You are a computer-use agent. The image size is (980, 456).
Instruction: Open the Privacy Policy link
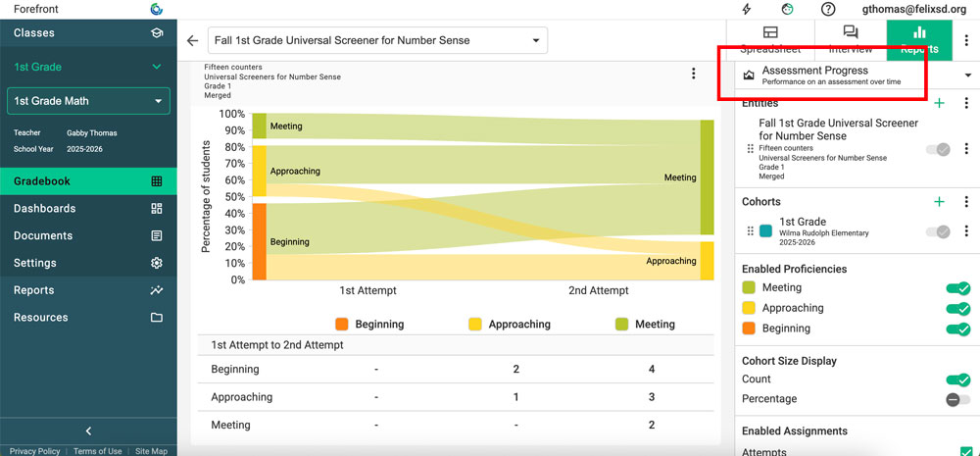point(34,451)
